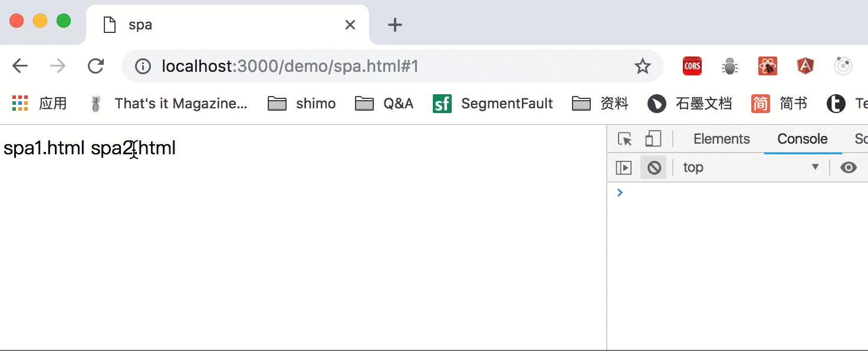Image resolution: width=868 pixels, height=351 pixels.
Task: Click the browser back arrow
Action: tap(20, 66)
